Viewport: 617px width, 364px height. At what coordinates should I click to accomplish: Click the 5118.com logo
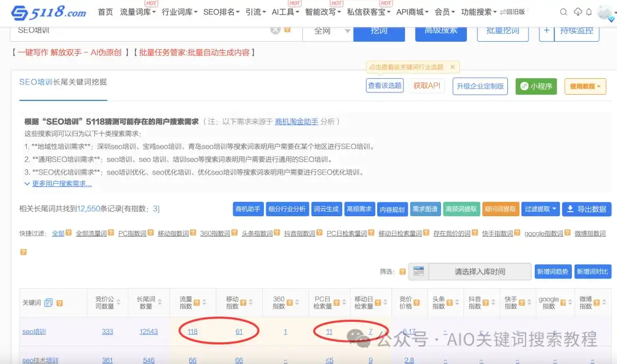49,12
